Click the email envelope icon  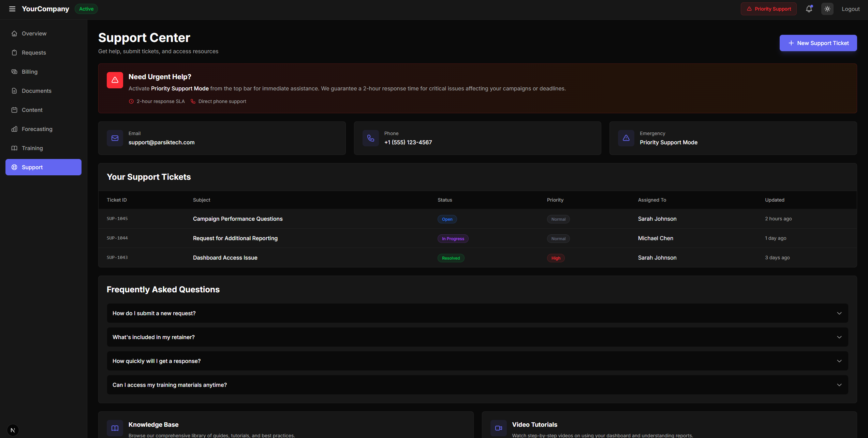pyautogui.click(x=115, y=138)
